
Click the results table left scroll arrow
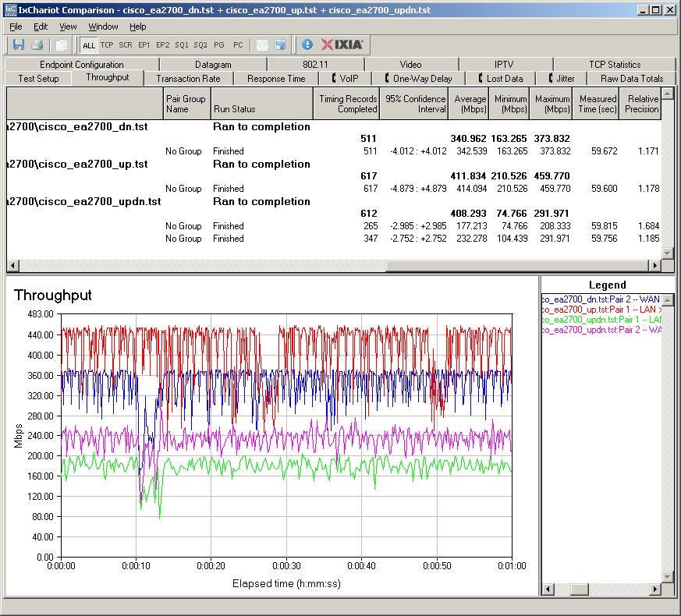12,265
